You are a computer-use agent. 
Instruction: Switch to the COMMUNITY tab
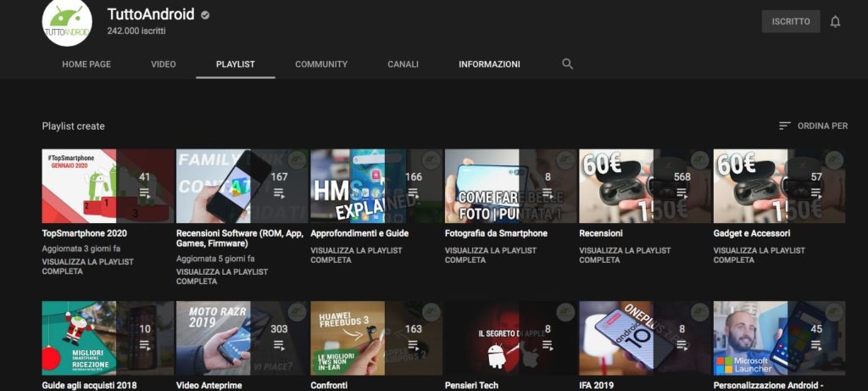click(321, 64)
